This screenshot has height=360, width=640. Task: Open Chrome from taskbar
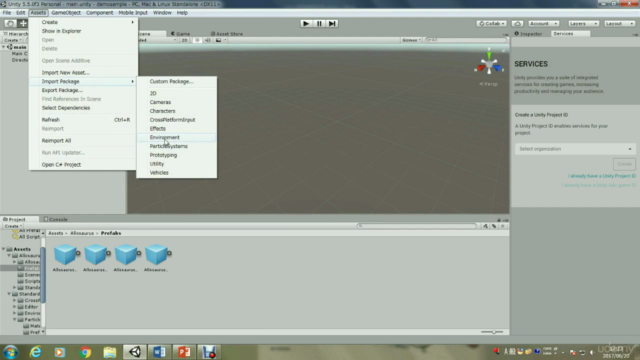tap(85, 352)
